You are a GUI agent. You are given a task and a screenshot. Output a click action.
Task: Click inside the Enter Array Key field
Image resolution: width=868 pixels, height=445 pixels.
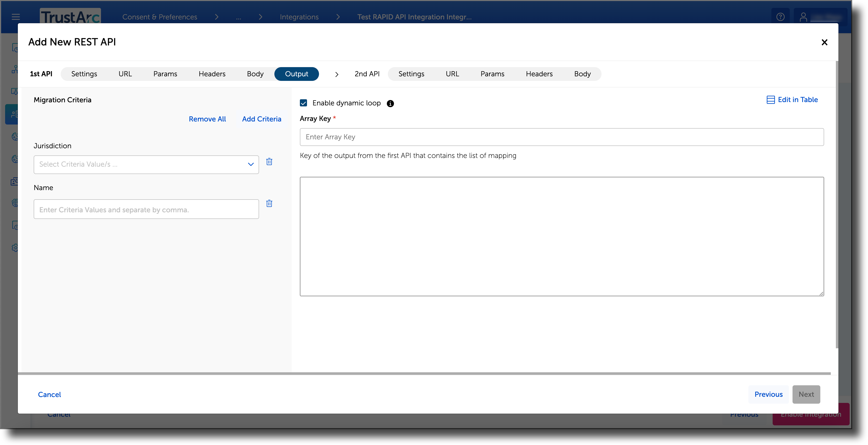(562, 137)
